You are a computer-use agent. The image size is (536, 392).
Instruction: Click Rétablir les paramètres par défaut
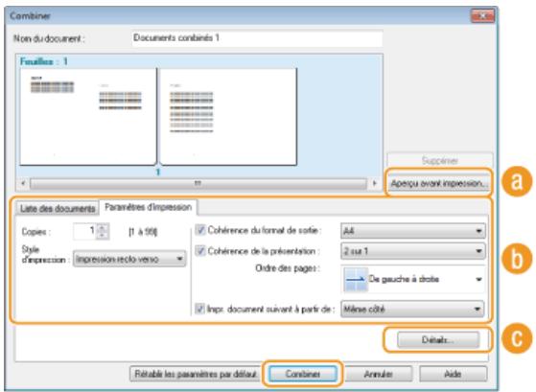tap(196, 374)
